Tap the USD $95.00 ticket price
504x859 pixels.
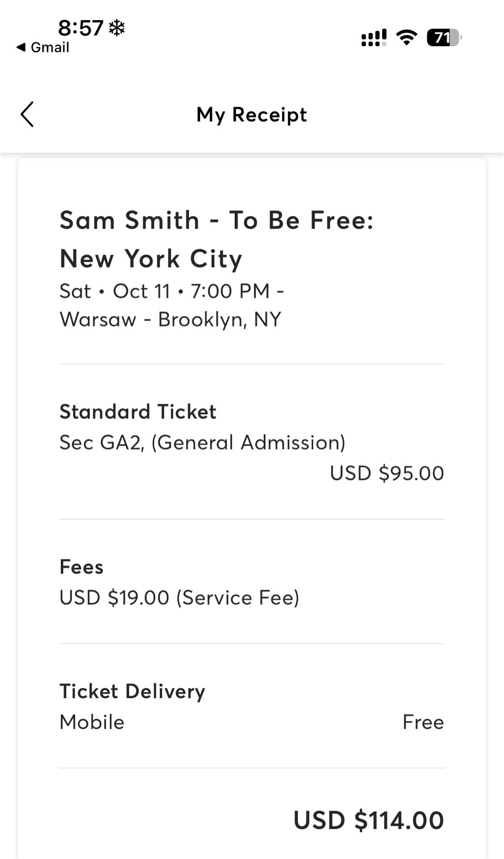click(387, 473)
